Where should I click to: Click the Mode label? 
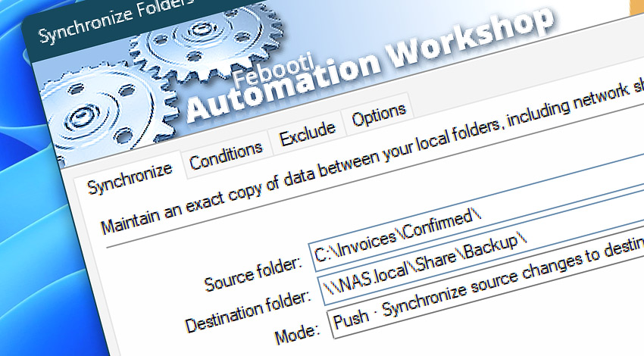tap(297, 334)
